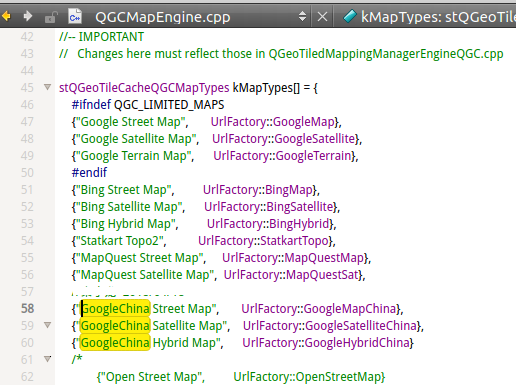The image size is (516, 385).
Task: Click UrlFactory::BingSatellite identifier
Action: tap(269, 207)
